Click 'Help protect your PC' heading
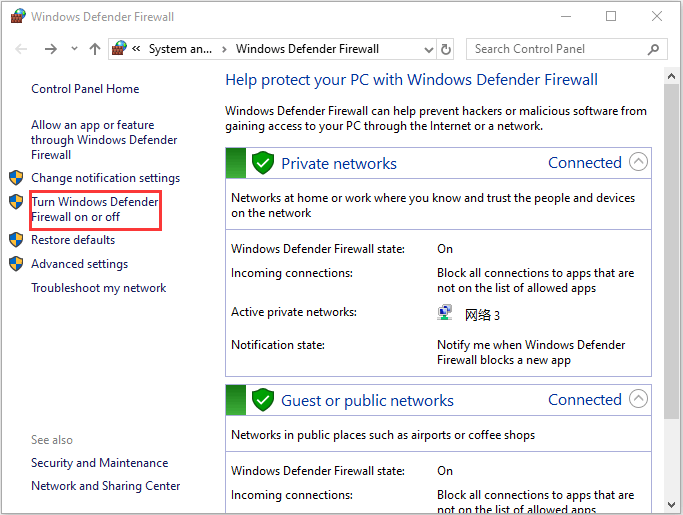The width and height of the screenshot is (683, 515). [412, 80]
